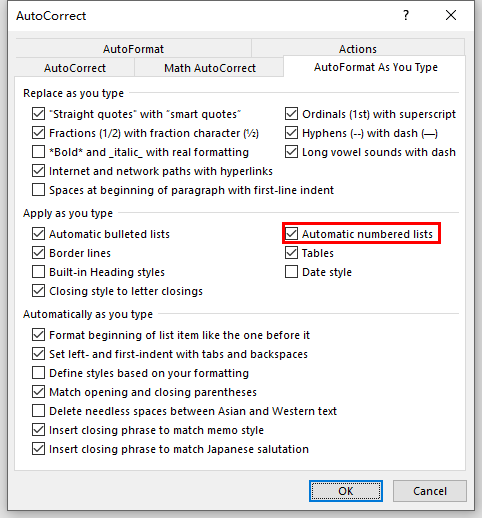
Task: Enable Bold and italic real formatting
Action: coord(38,152)
